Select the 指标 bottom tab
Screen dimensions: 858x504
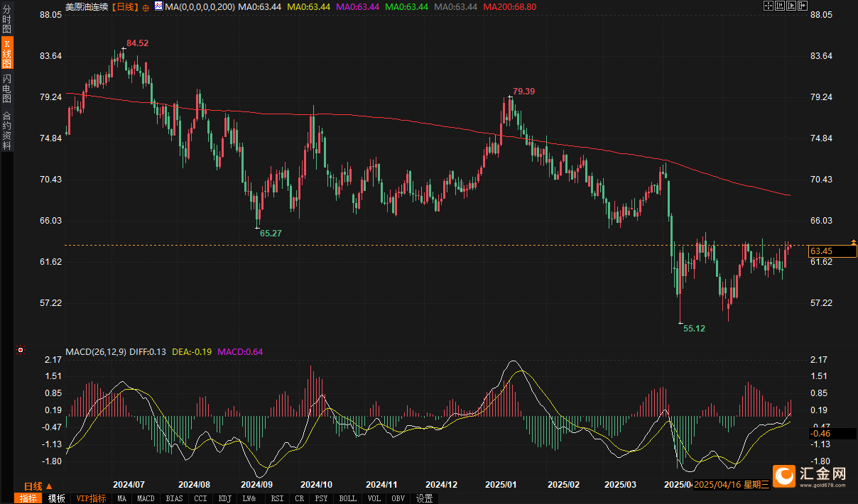coord(28,498)
